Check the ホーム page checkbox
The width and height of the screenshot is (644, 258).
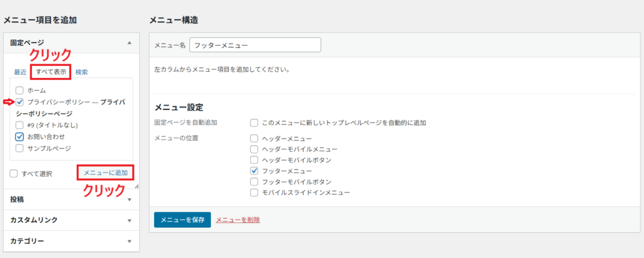point(20,91)
